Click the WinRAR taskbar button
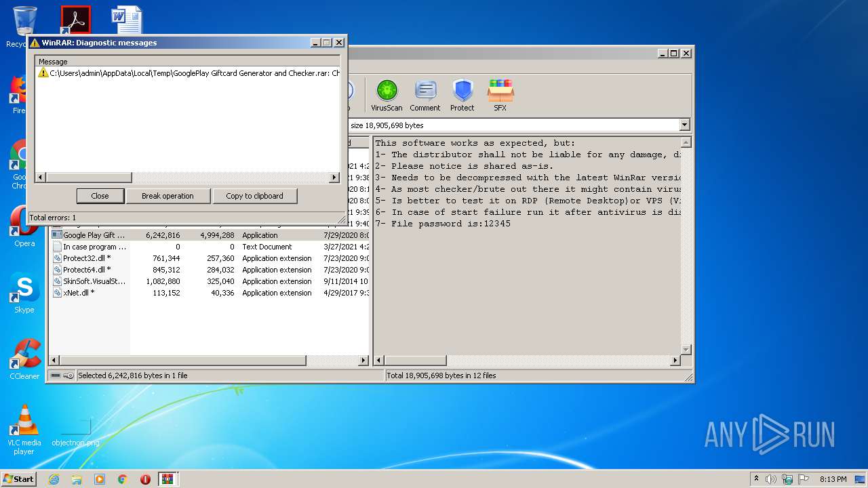868x488 pixels. (x=167, y=479)
